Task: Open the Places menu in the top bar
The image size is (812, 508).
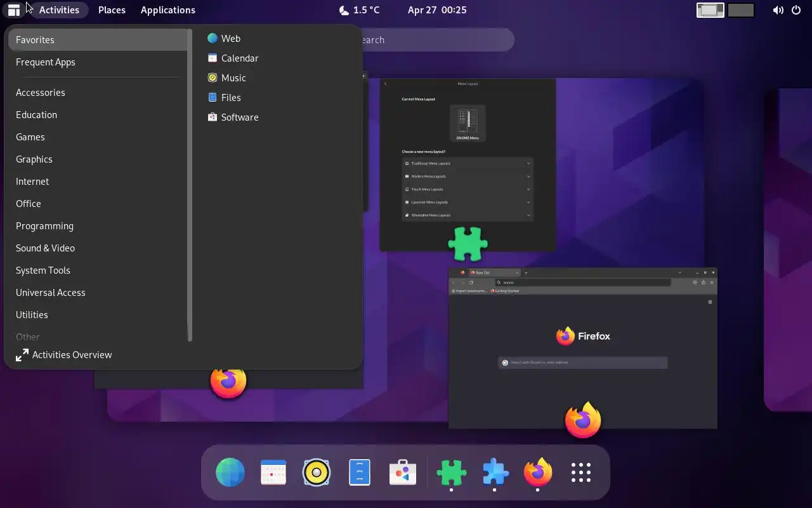Action: click(112, 10)
